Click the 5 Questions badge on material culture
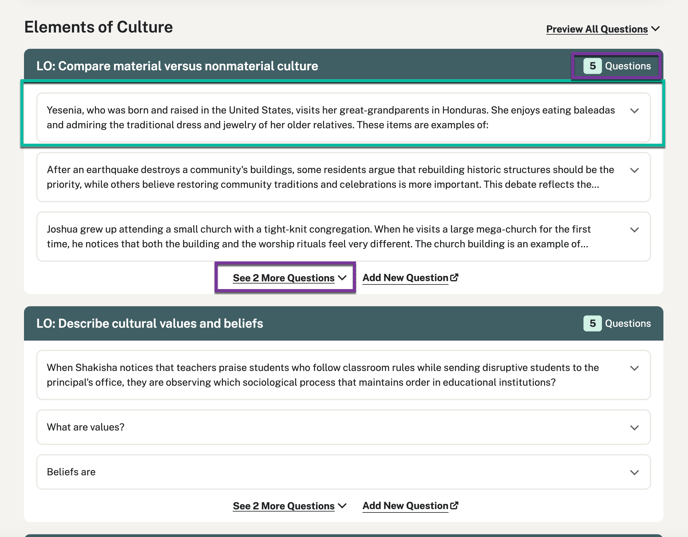Screen dimensions: 688x537 (x=617, y=66)
